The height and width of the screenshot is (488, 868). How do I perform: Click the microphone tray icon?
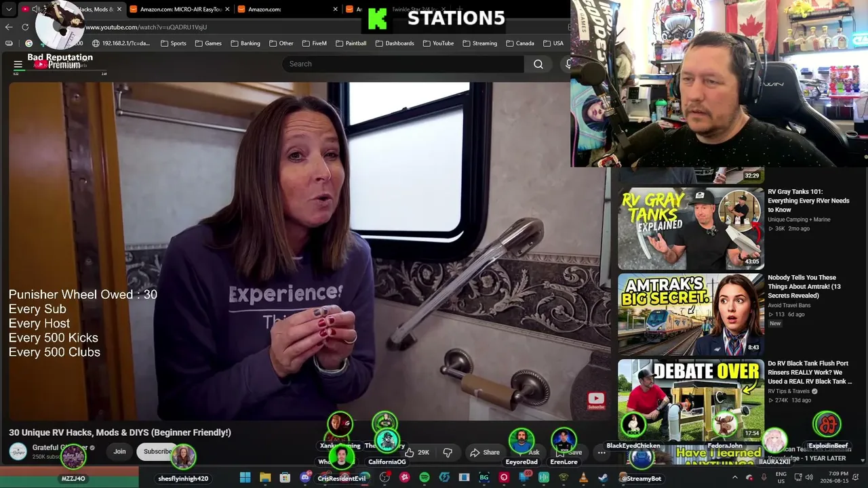point(764,478)
